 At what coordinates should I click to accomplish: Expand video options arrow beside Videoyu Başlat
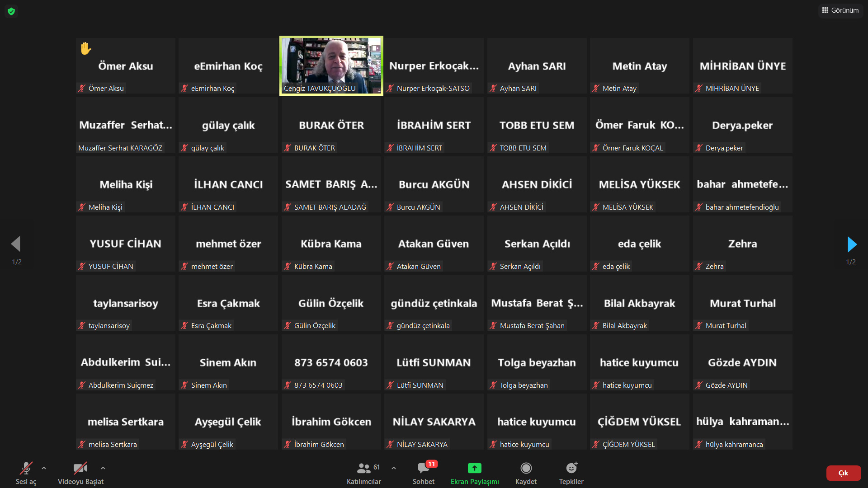point(103,468)
